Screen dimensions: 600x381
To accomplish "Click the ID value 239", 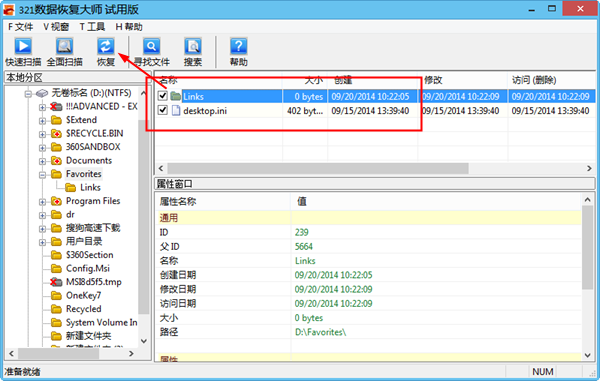I will click(x=302, y=232).
